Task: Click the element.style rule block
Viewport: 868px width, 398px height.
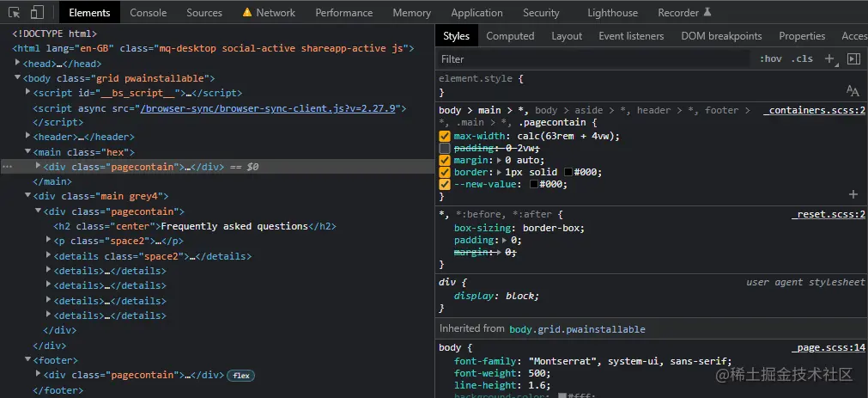Action: [651, 85]
